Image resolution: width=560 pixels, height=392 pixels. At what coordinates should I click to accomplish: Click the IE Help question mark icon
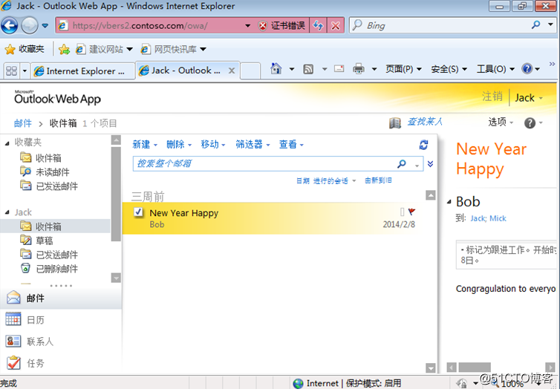(x=527, y=68)
